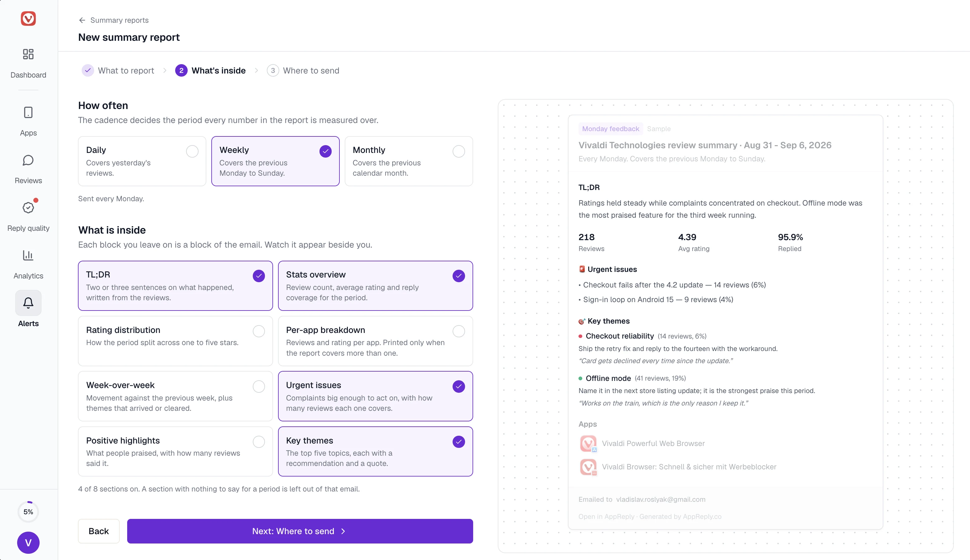Click 'Works on the train' quote
This screenshot has width=970, height=560.
663,403
